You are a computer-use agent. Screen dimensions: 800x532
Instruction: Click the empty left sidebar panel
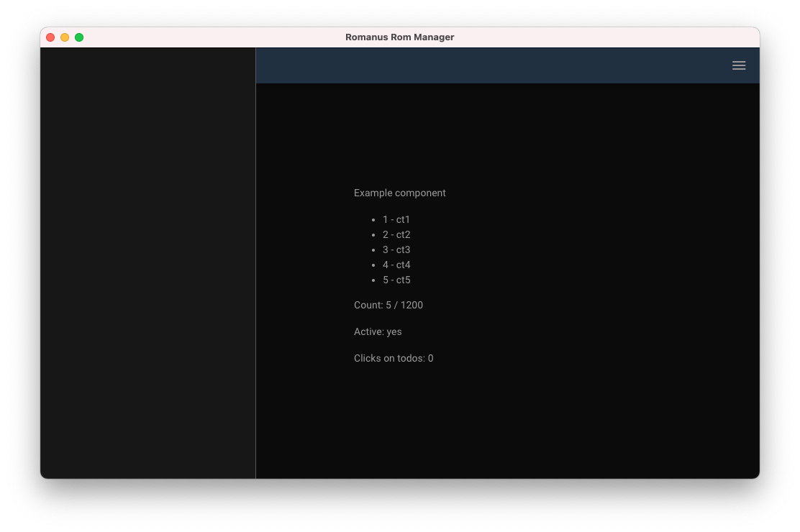point(147,262)
